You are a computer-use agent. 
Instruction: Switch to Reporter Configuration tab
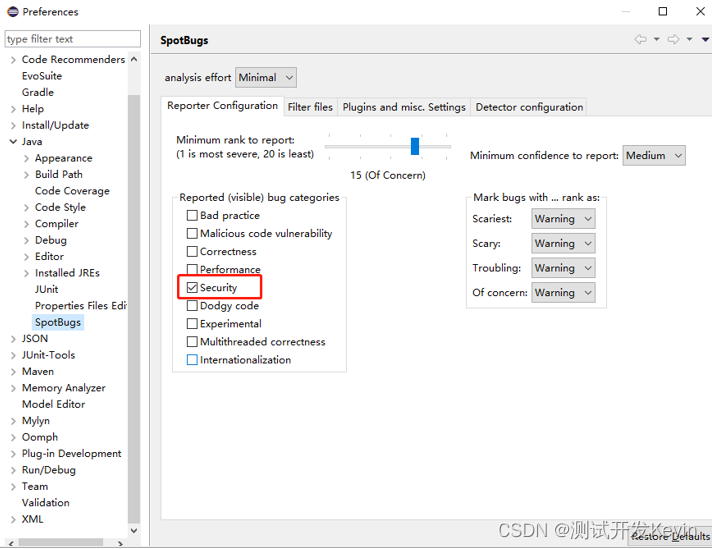tap(222, 106)
